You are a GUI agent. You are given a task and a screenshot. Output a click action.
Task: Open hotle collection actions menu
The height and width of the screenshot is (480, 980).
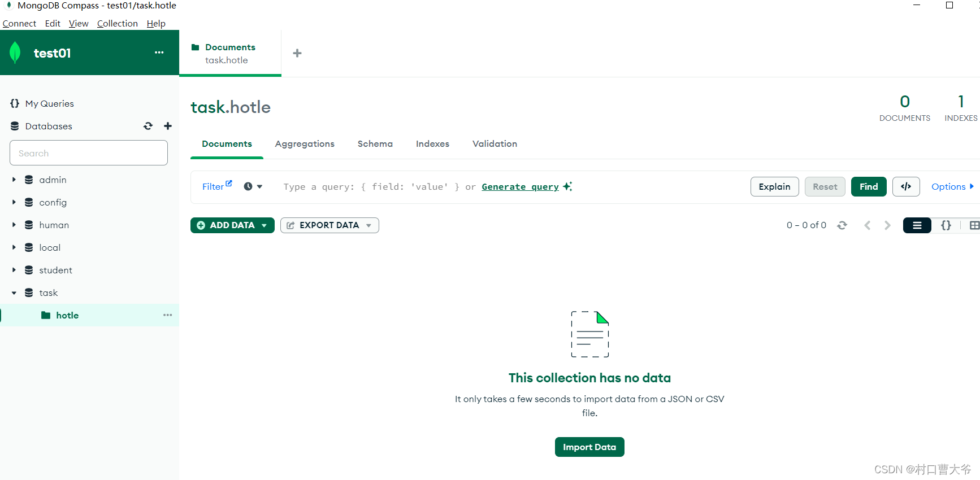click(168, 315)
